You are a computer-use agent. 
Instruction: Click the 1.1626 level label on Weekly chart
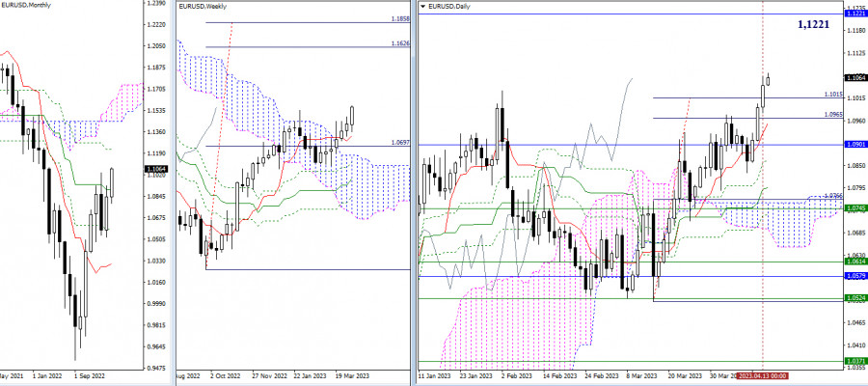pyautogui.click(x=401, y=43)
